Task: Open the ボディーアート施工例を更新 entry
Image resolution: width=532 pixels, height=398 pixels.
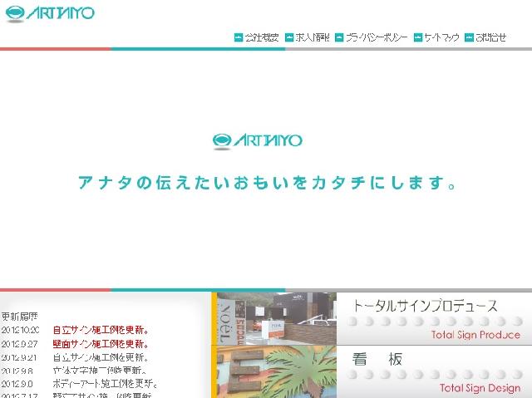Action: 106,384
